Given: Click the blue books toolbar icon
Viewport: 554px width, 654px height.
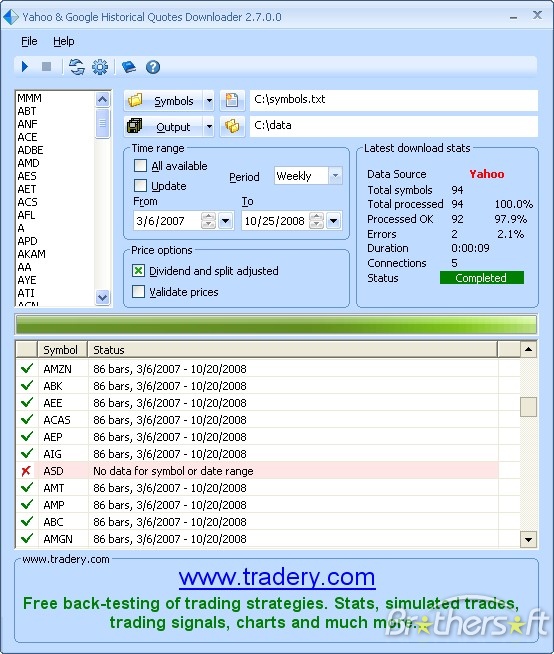Looking at the screenshot, I should point(128,67).
